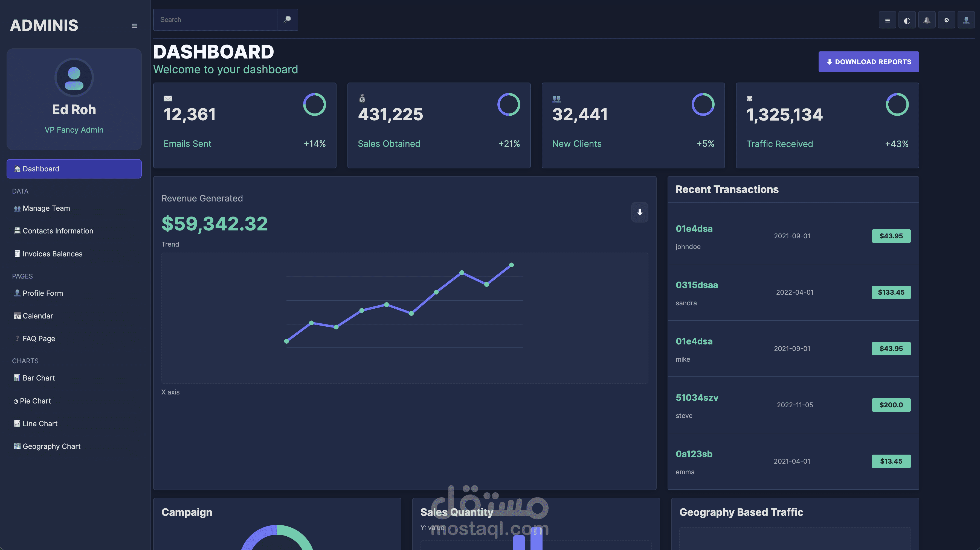Switch to the Dashboard sidebar item
Image resolution: width=980 pixels, height=550 pixels.
pyautogui.click(x=40, y=169)
